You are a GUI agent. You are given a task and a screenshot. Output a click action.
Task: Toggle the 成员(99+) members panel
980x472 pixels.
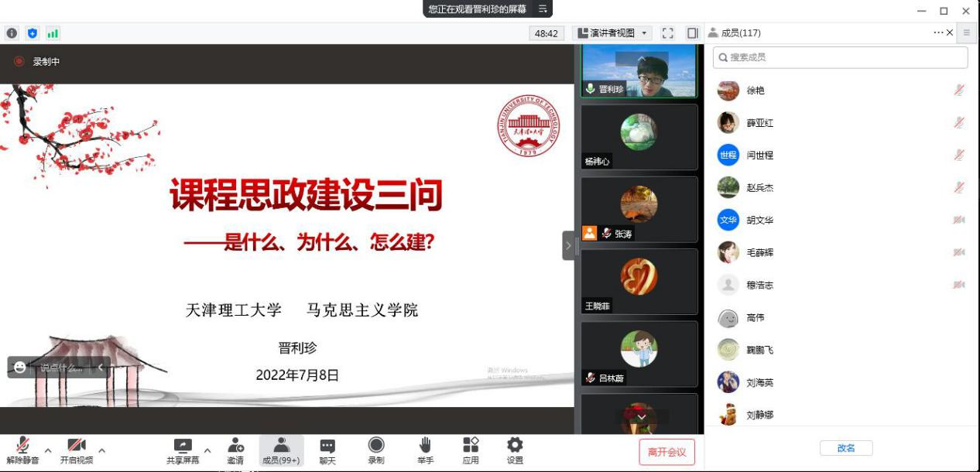pyautogui.click(x=281, y=446)
